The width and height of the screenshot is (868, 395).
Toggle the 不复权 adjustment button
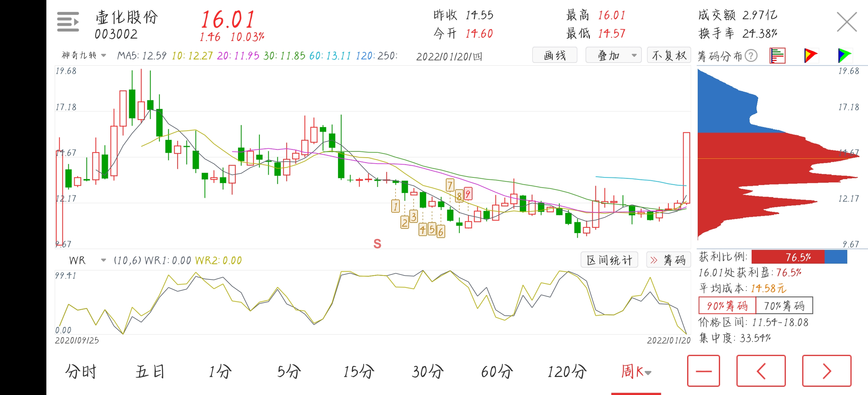668,55
